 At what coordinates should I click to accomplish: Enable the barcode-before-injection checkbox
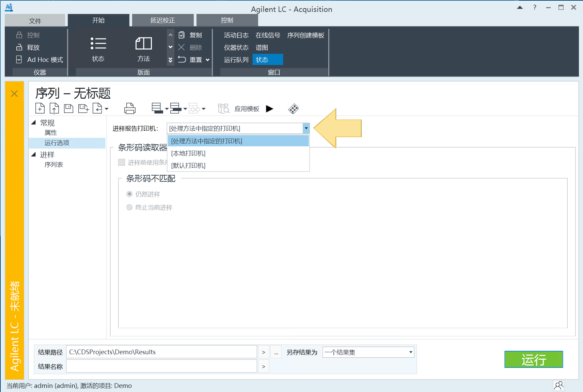pos(122,162)
